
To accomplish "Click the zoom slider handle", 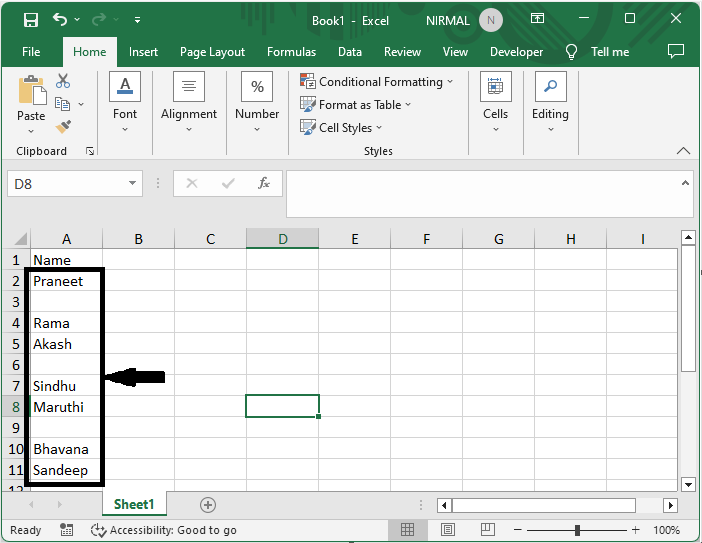I will 578,530.
